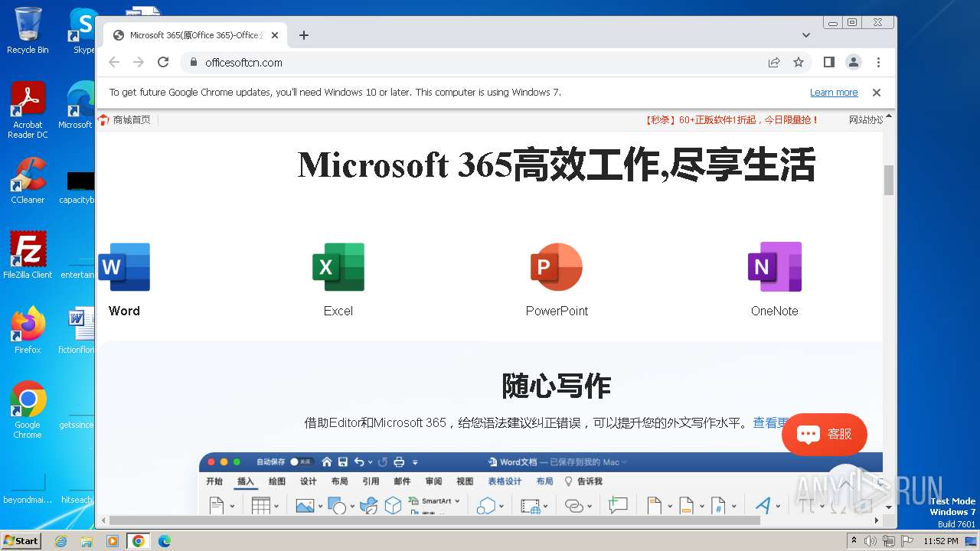This screenshot has height=551, width=980.
Task: Click the Excel app icon on the page
Action: pos(338,267)
